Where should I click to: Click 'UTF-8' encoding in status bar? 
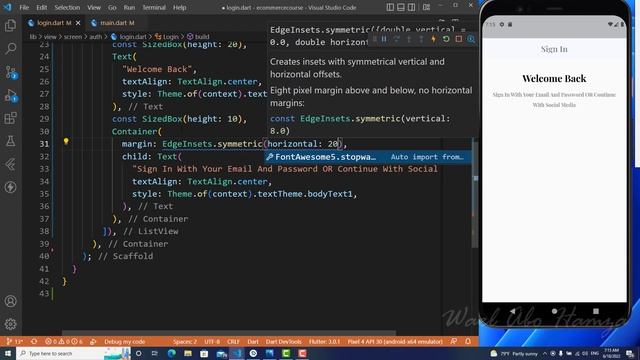coord(212,341)
